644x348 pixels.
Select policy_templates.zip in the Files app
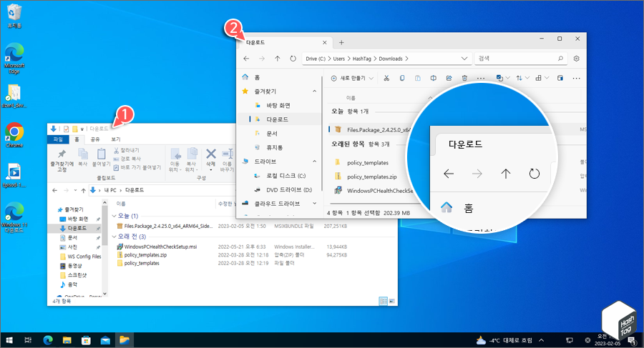371,177
